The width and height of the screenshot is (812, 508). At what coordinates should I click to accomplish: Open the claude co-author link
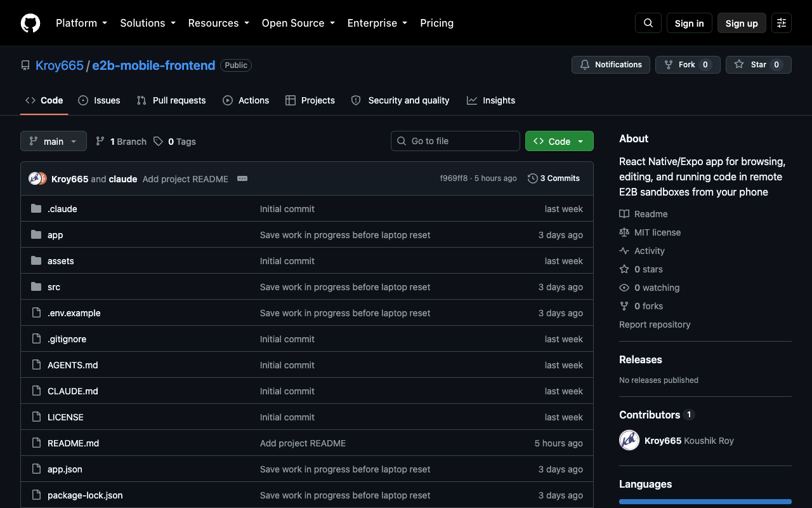point(123,179)
